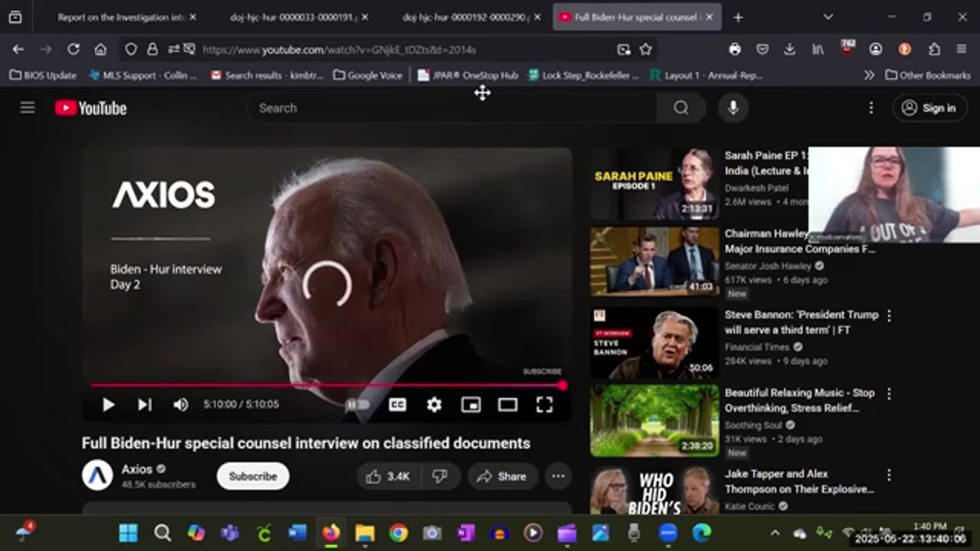Open a new browser tab
Screen dimensions: 980x551
[x=738, y=17]
